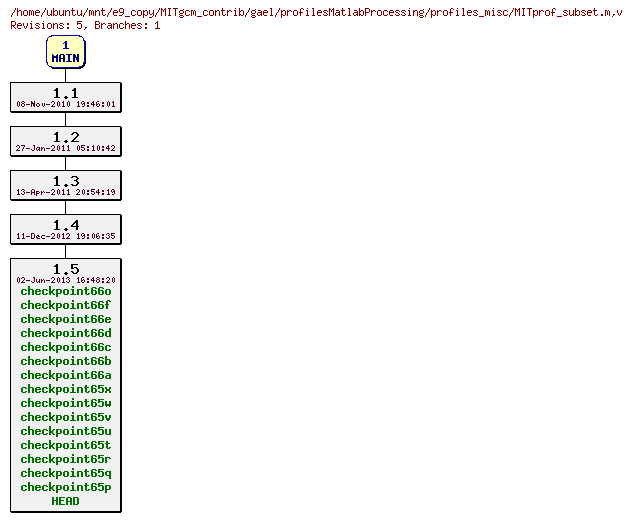This screenshot has width=632, height=521.
Task: Select tag checkpoint65p
Action: coord(66,488)
